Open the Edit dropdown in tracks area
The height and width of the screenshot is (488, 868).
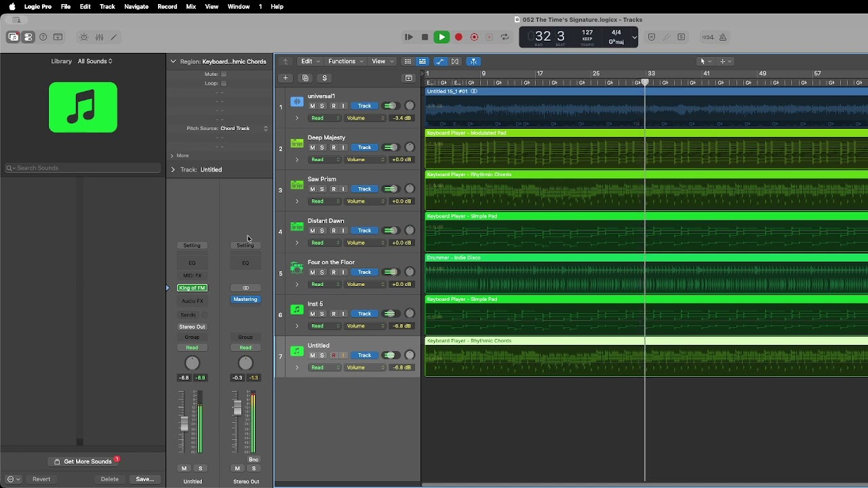pos(310,62)
